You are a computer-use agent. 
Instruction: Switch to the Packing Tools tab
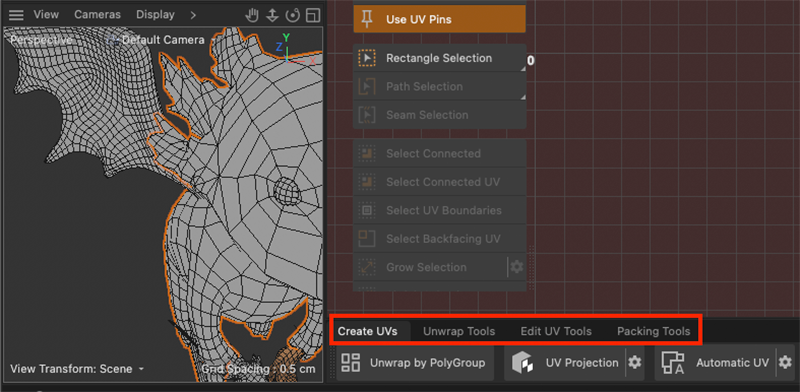(654, 331)
